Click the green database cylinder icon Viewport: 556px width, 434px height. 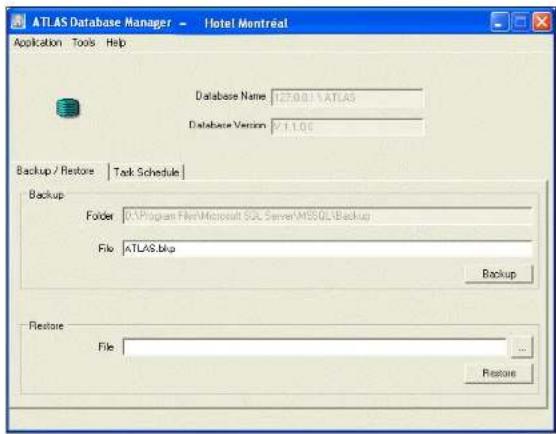(x=68, y=108)
